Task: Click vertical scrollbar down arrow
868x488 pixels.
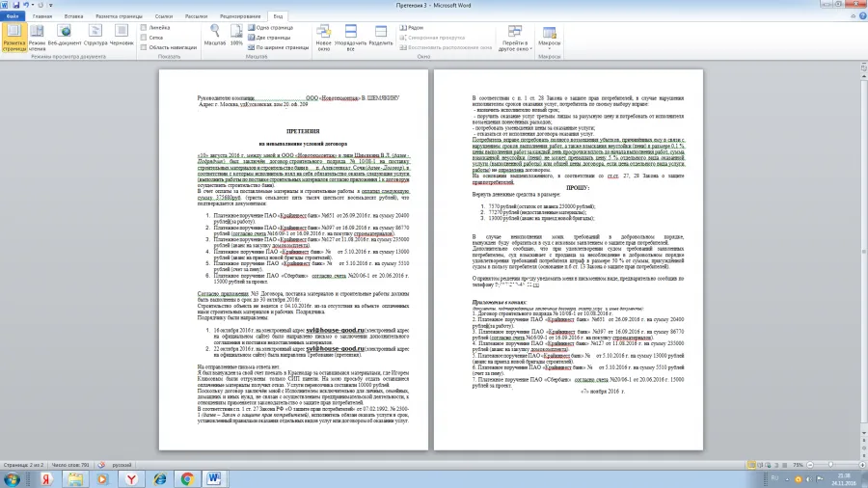Action: 863,433
